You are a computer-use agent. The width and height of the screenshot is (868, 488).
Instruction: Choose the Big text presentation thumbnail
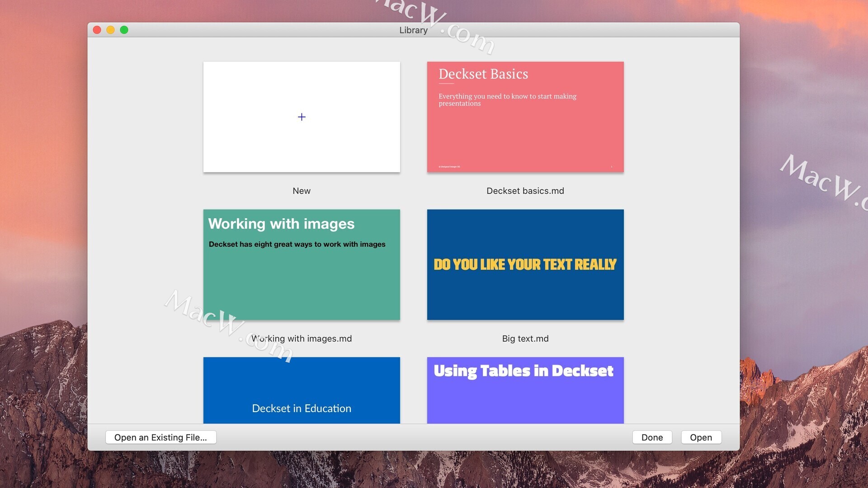525,265
